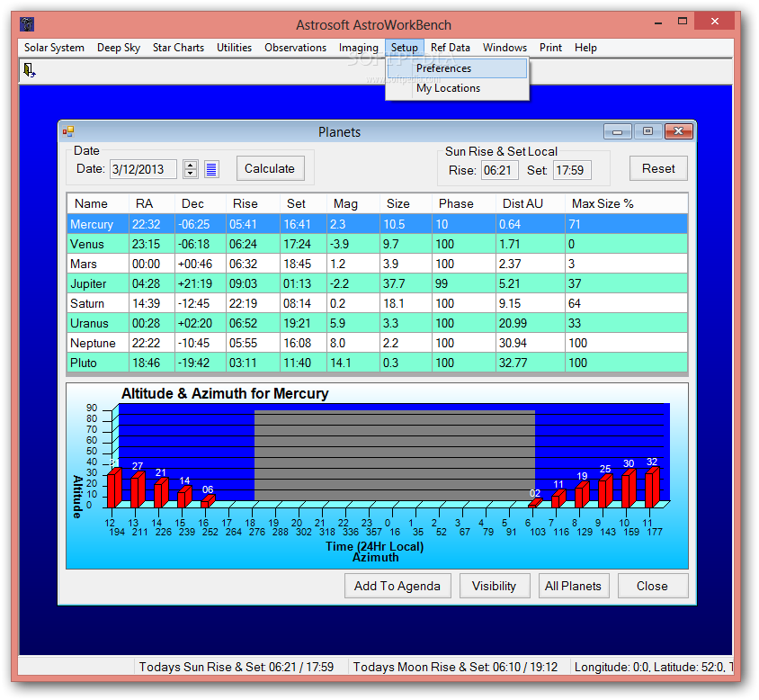The height and width of the screenshot is (700, 759).
Task: Select the Neptune row
Action: (378, 344)
